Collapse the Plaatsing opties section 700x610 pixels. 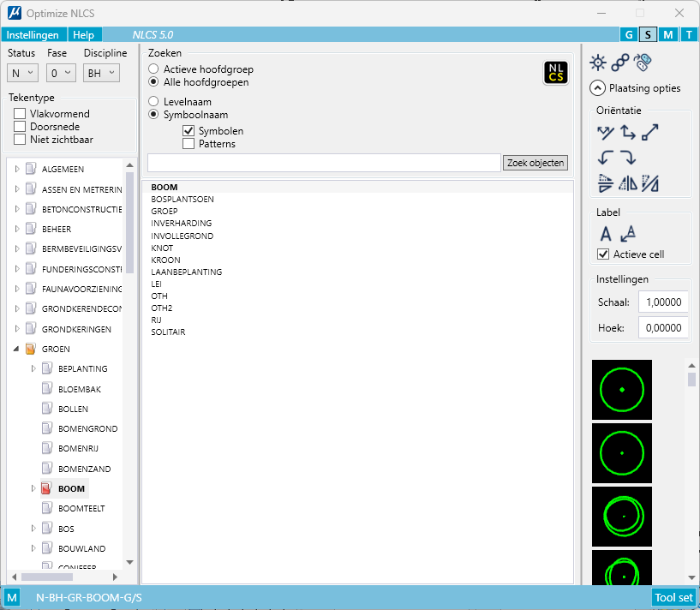tap(597, 88)
